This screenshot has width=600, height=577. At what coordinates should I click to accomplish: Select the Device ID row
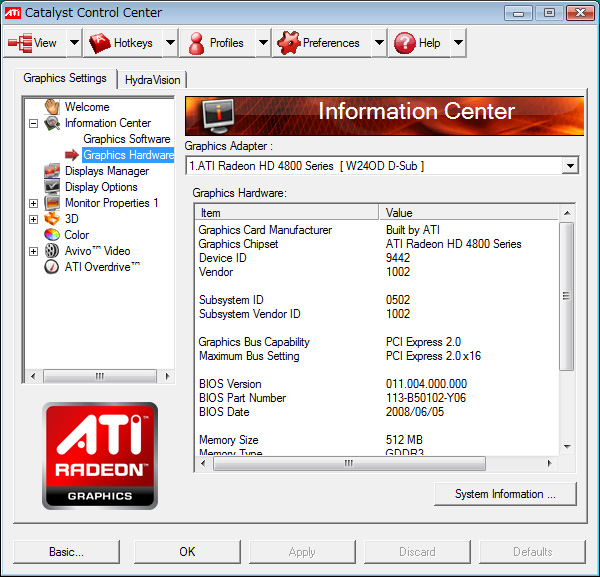pyautogui.click(x=377, y=258)
